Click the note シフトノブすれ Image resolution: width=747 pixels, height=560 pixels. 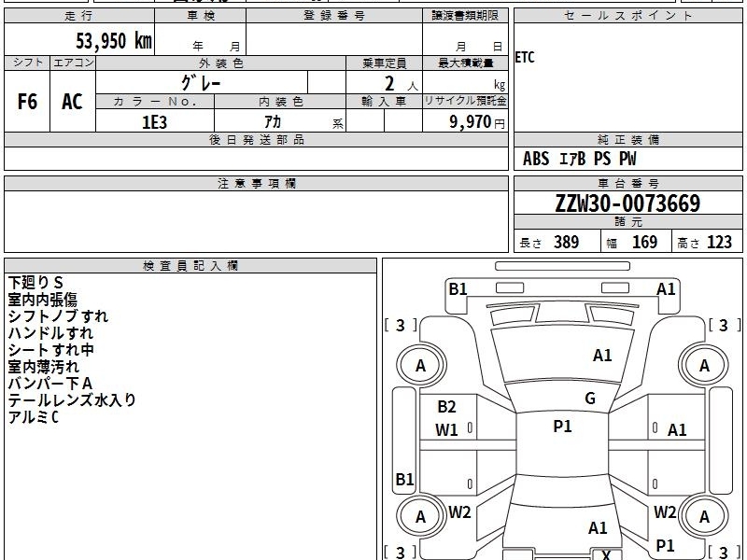(58, 316)
